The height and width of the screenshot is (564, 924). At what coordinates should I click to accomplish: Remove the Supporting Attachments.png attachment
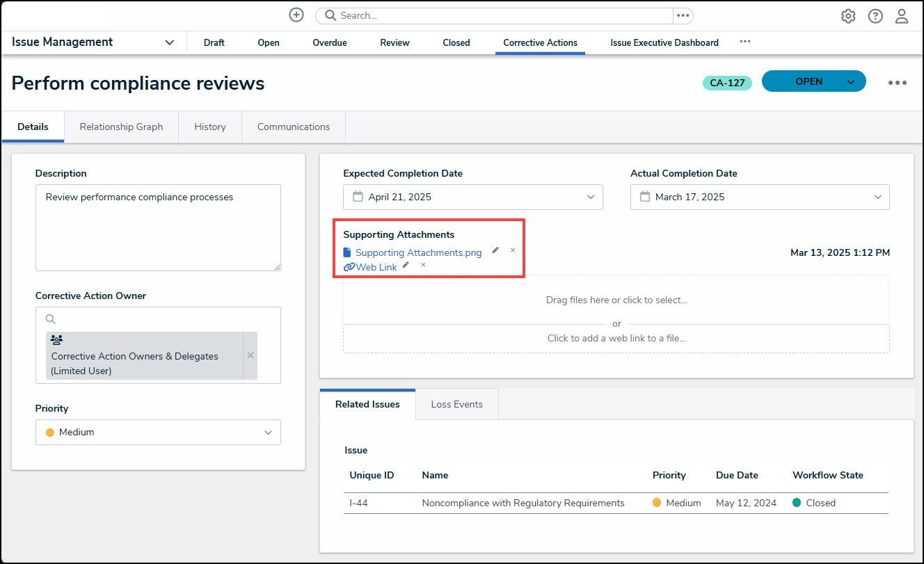[x=513, y=250]
